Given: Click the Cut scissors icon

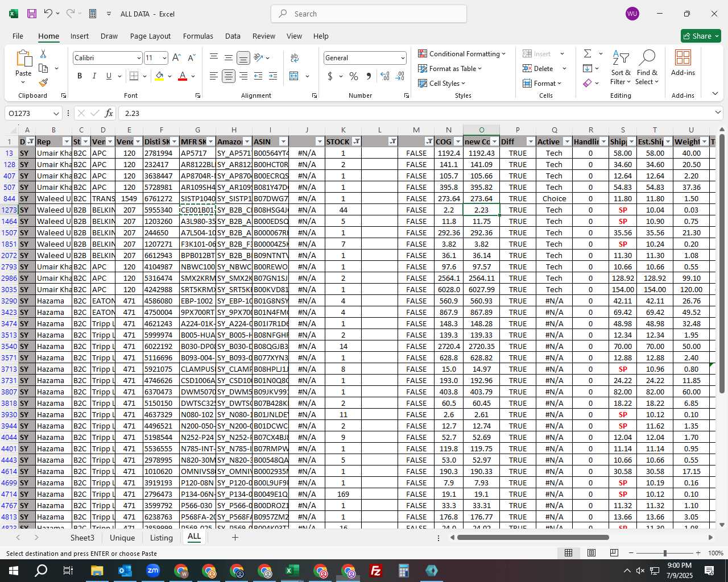Looking at the screenshot, I should click(x=43, y=53).
